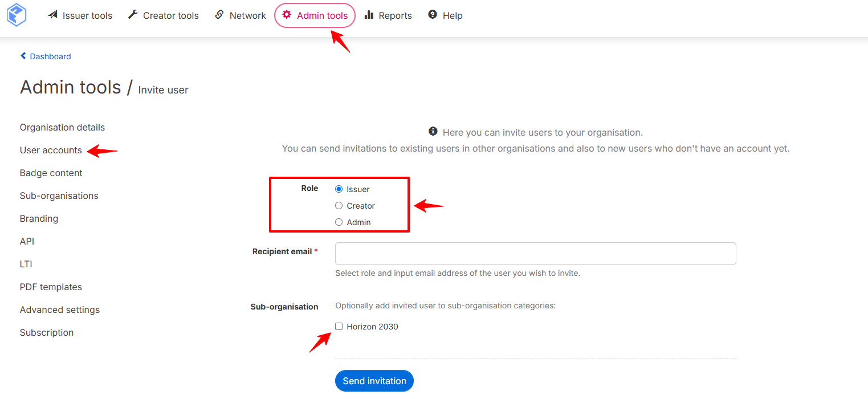Open Advanced settings in sidebar
Image resolution: width=868 pixels, height=399 pixels.
coord(60,310)
